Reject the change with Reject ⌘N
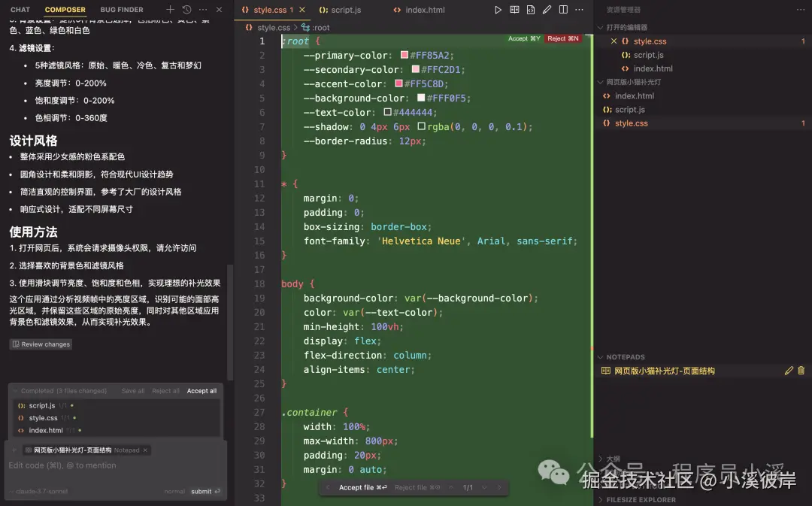Viewport: 812px width, 506px height. 563,38
